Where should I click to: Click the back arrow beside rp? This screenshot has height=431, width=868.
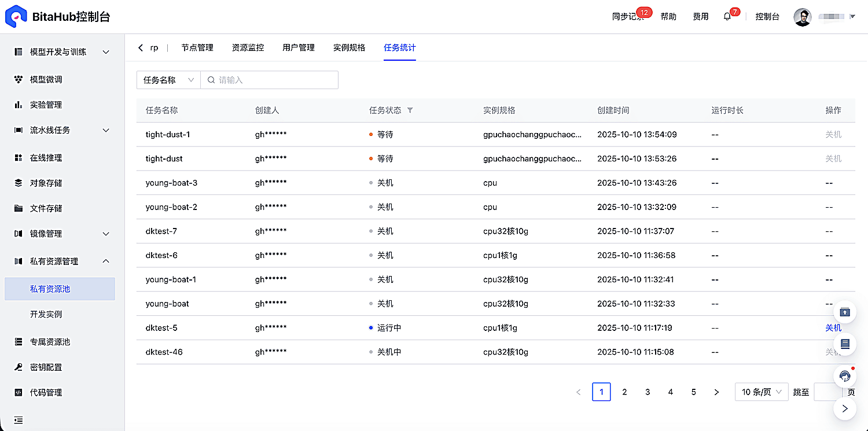pyautogui.click(x=141, y=47)
